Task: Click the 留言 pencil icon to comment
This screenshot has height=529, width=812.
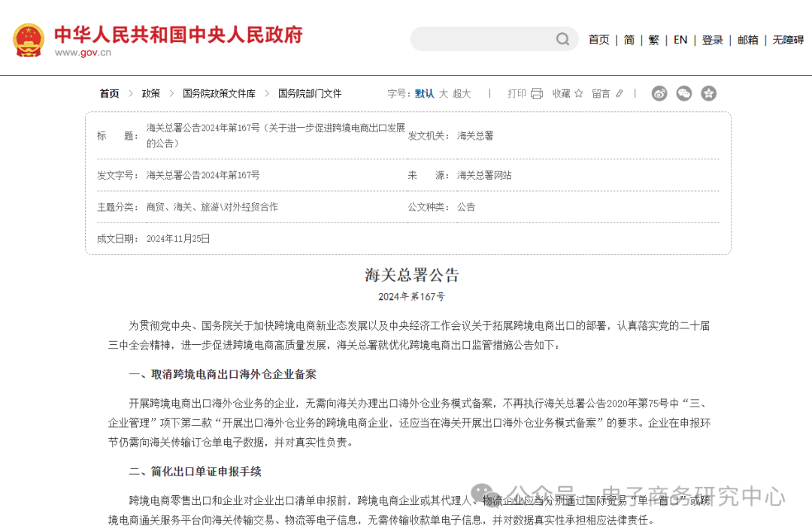Action: pos(619,93)
